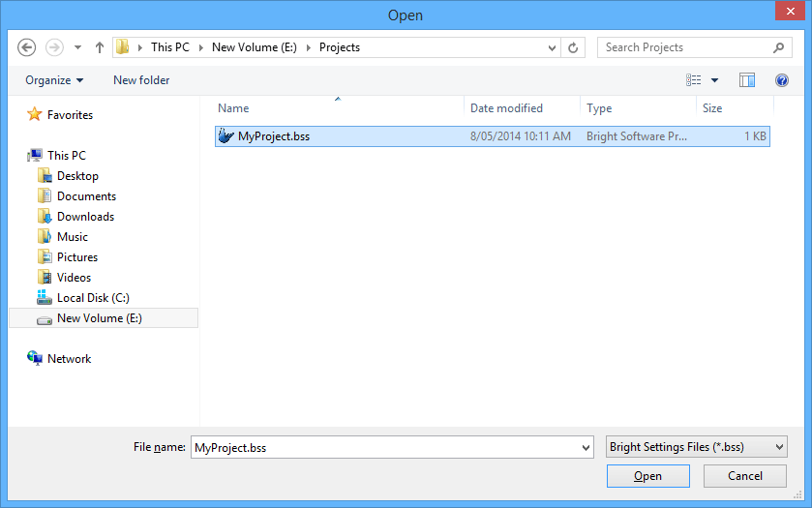Open the Help question mark icon
Image resolution: width=812 pixels, height=508 pixels.
[x=782, y=80]
